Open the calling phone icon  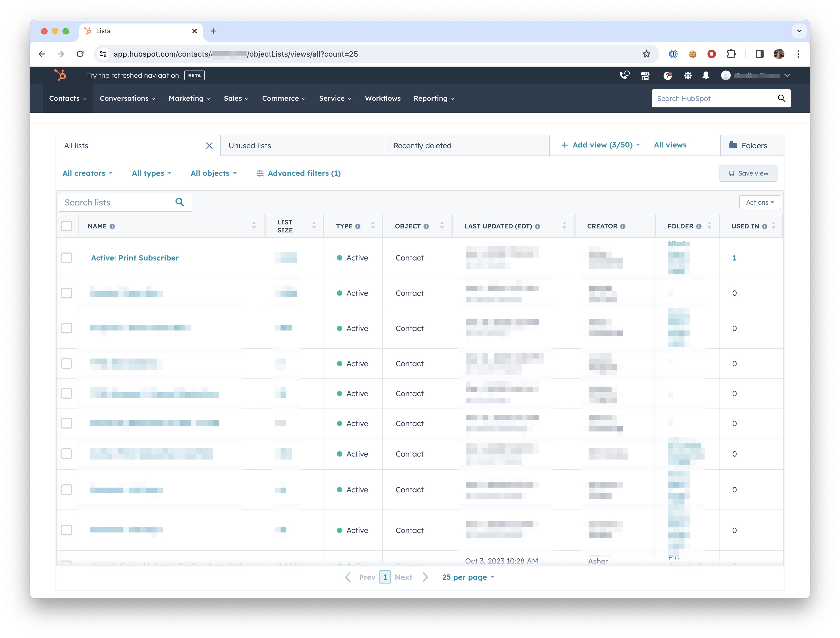[x=624, y=75]
